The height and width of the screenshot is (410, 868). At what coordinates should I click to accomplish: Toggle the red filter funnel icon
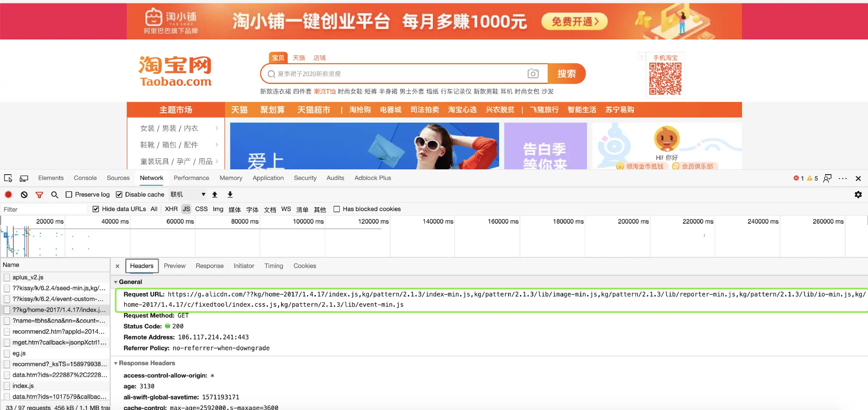[x=39, y=195]
